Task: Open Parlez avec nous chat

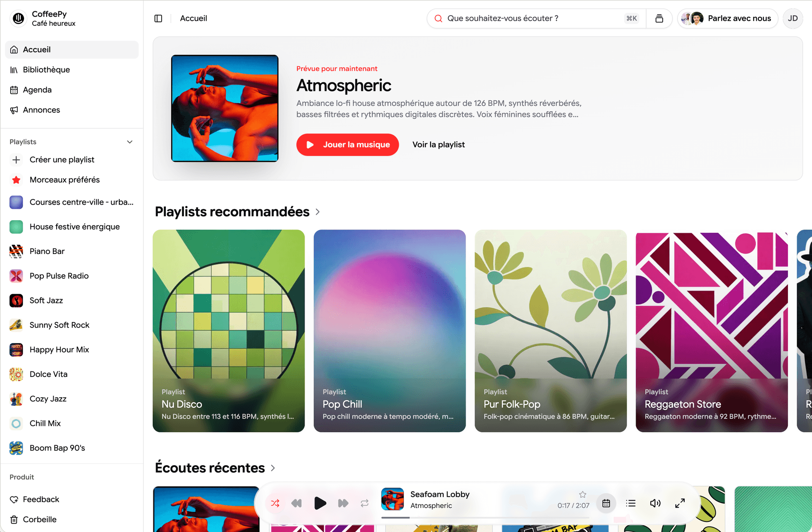Action: tap(727, 19)
